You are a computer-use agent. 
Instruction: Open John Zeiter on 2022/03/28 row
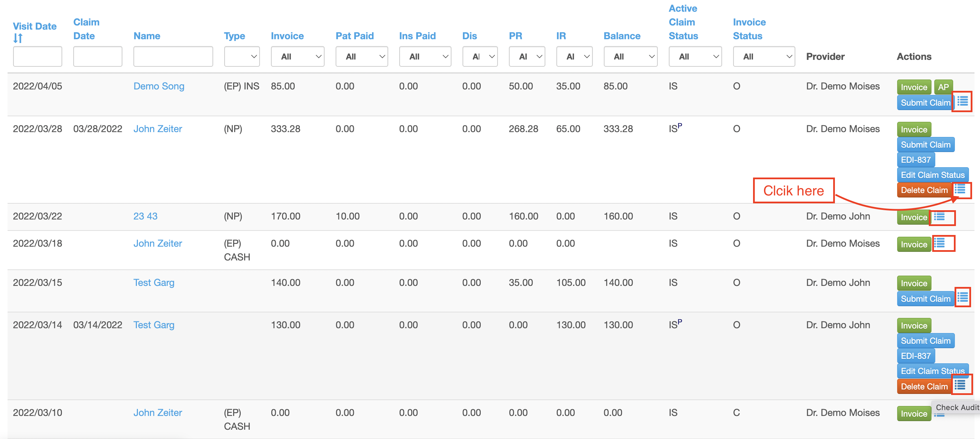click(157, 129)
